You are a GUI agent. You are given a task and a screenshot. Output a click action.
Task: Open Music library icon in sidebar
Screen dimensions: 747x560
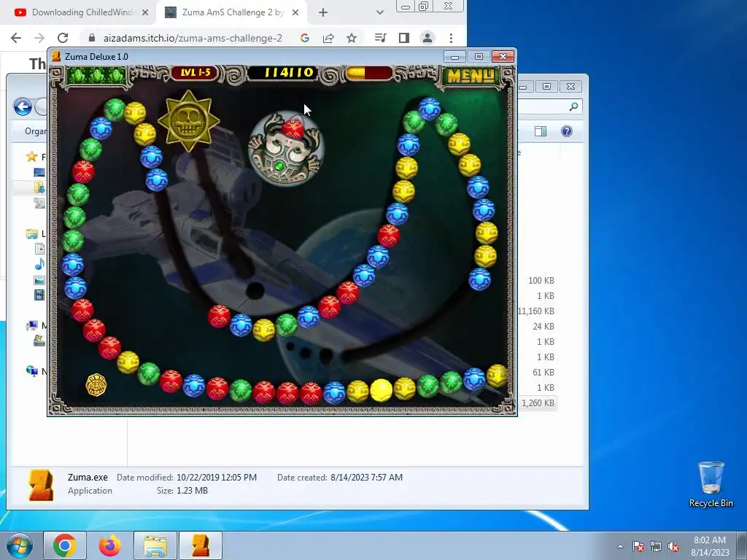39,264
